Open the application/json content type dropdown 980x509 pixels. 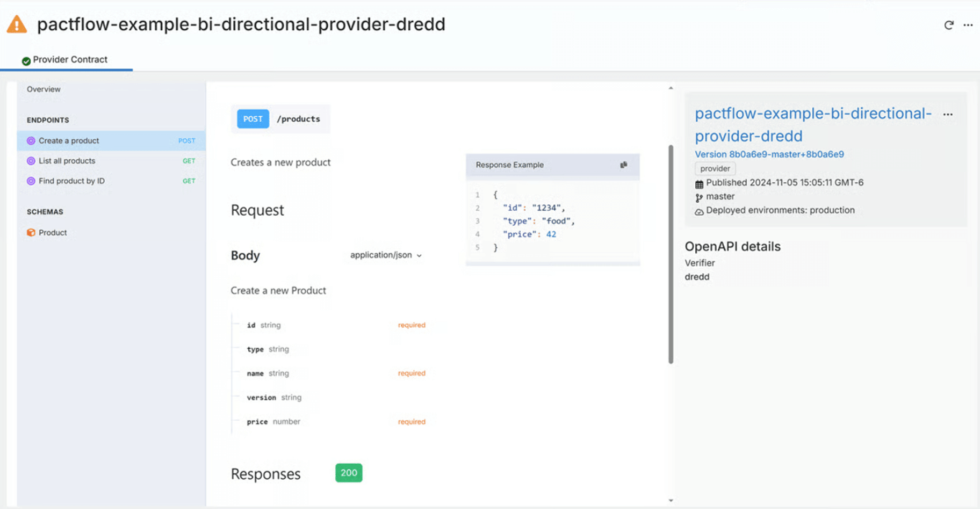[386, 255]
